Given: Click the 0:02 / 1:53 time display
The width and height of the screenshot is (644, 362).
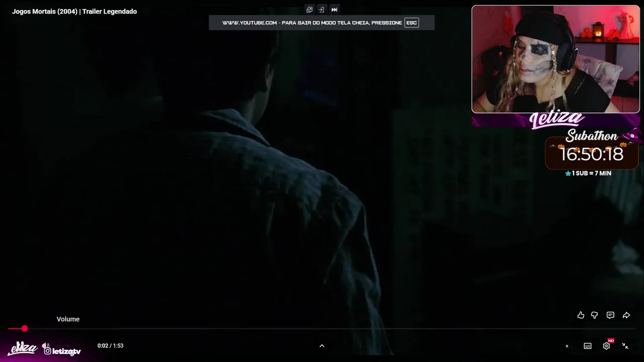Looking at the screenshot, I should (110, 346).
